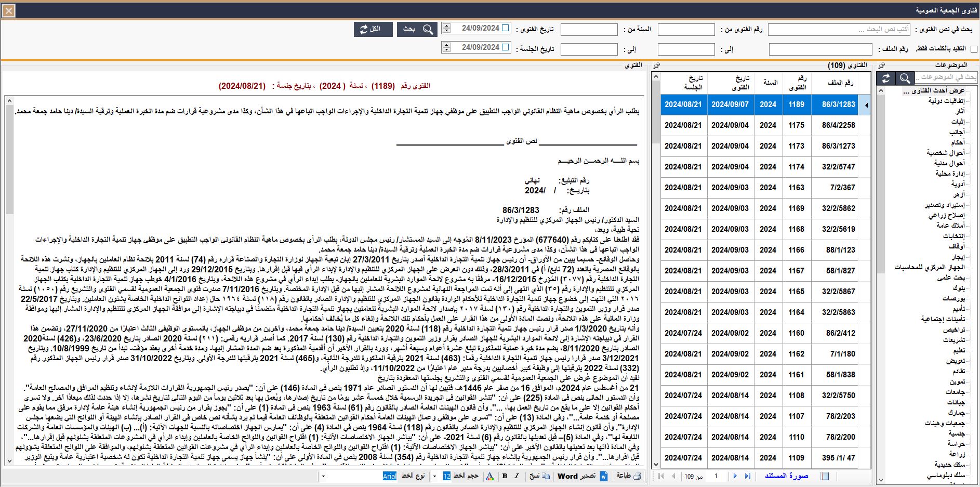980x487 pixels.
Task: Click the refresh arrows icon in the topics panel
Action: pos(886,78)
